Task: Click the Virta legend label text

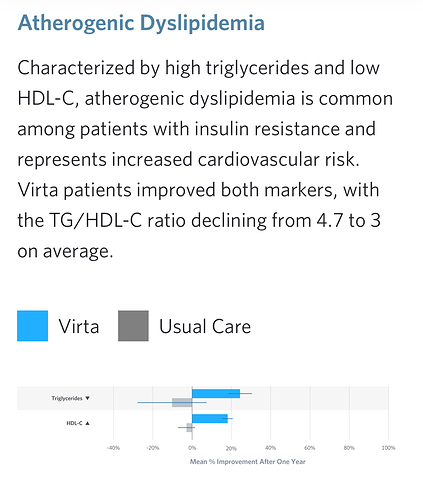Action: point(79,326)
